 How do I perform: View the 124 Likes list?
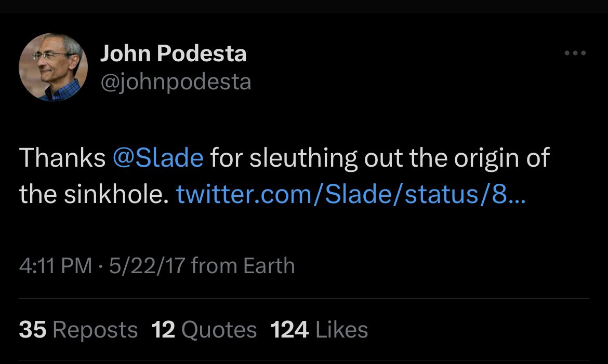[x=319, y=330]
